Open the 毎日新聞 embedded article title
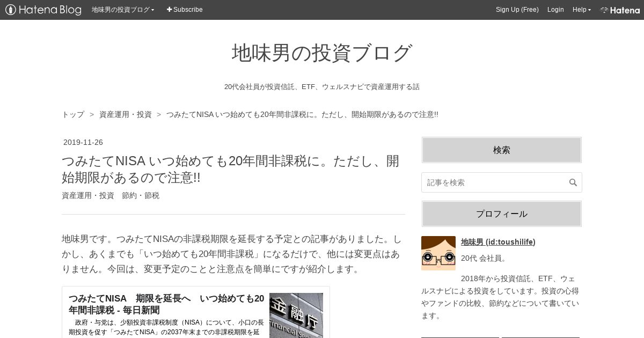Viewport: 644px width, 338px height. pos(166,304)
